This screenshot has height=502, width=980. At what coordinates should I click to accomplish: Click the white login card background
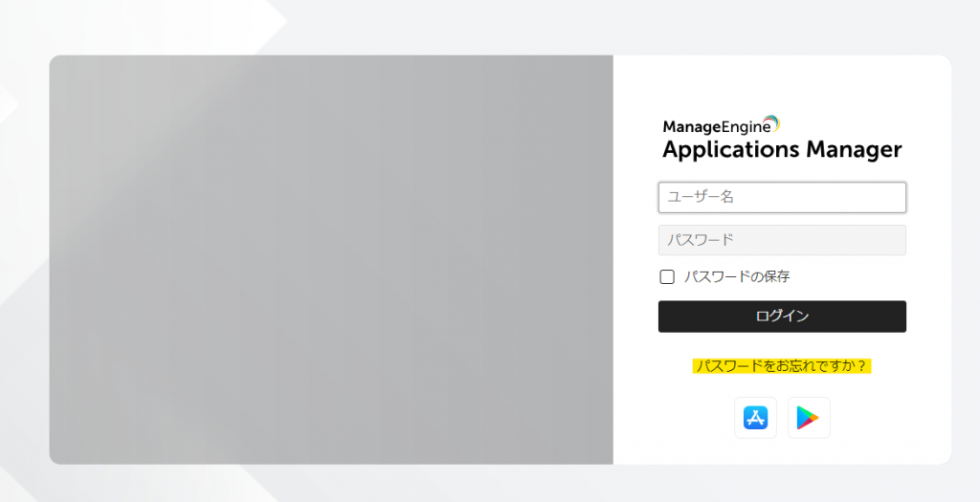click(x=782, y=81)
